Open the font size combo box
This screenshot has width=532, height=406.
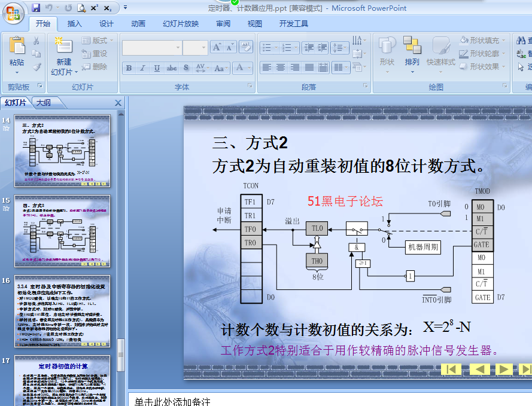click(x=195, y=48)
